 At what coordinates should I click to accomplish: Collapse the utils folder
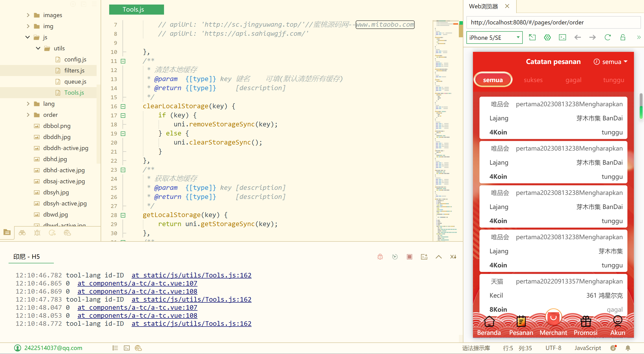38,48
